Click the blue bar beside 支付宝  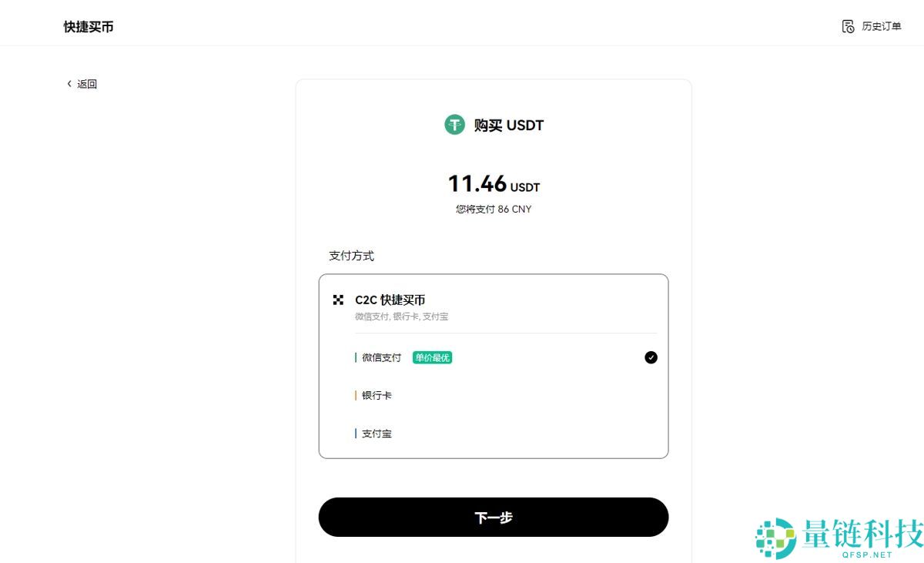point(354,433)
